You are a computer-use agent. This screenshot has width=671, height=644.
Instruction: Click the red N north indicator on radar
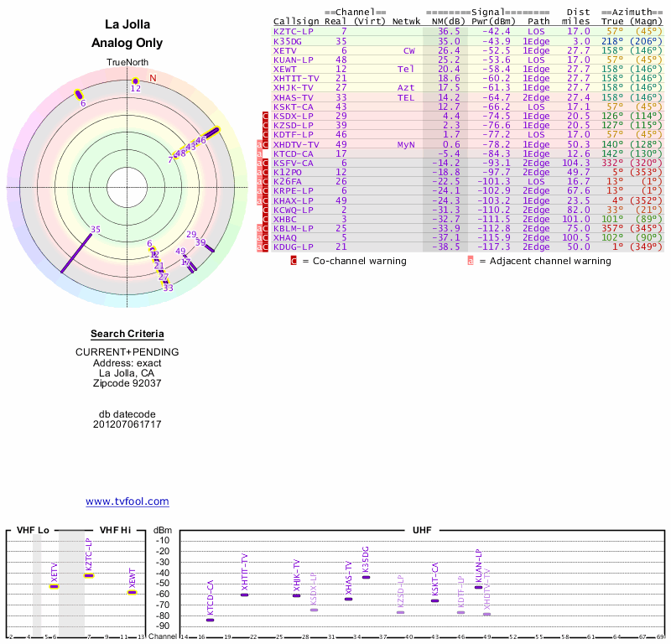point(153,79)
